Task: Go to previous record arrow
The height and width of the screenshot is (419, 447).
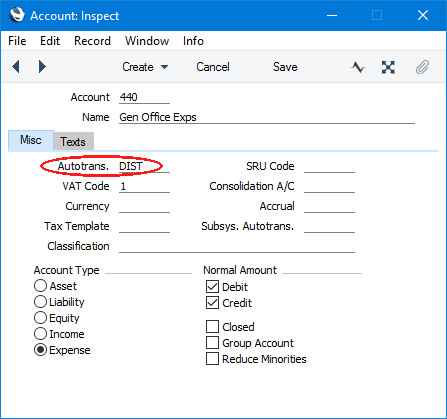Action: point(16,67)
